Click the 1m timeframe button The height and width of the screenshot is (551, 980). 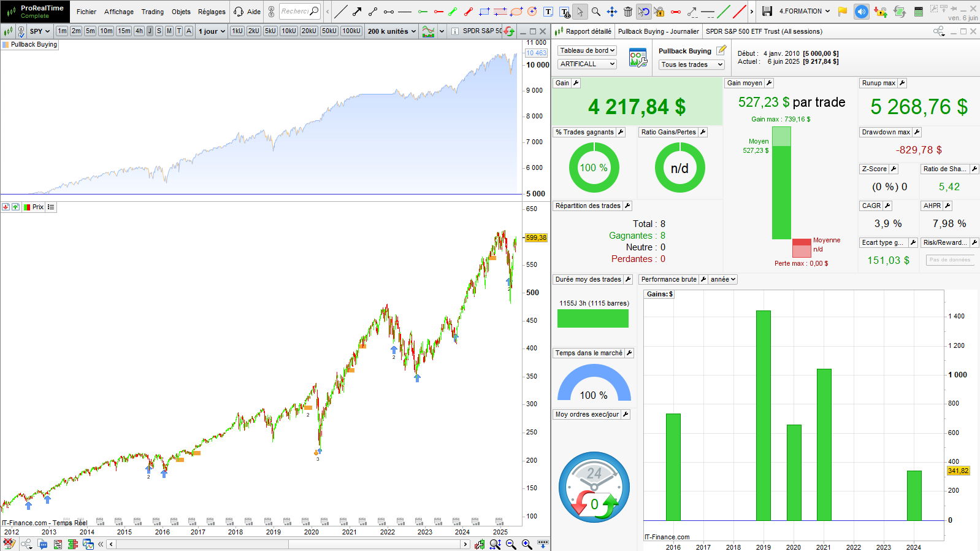62,31
